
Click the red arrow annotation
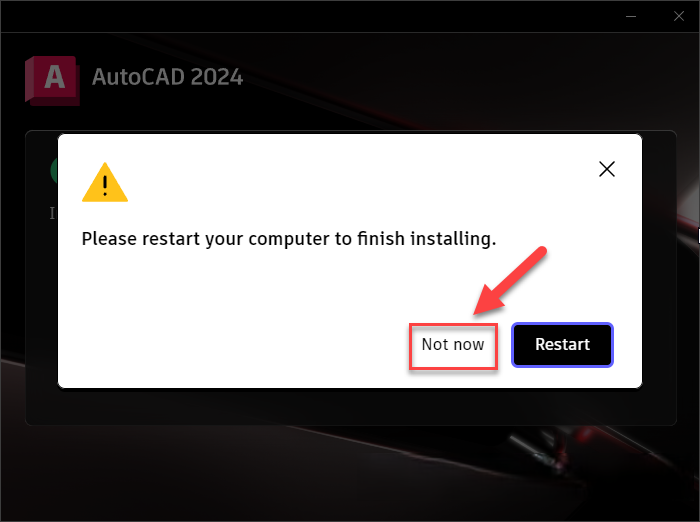point(510,281)
